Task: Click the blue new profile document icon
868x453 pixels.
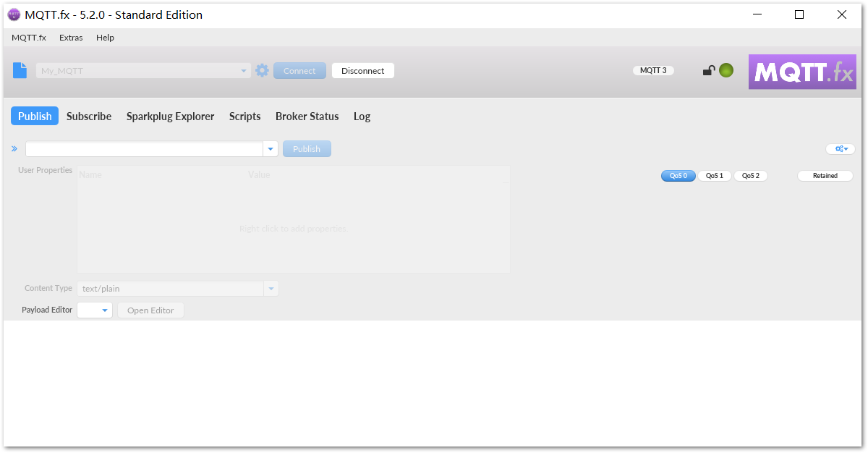Action: 20,70
